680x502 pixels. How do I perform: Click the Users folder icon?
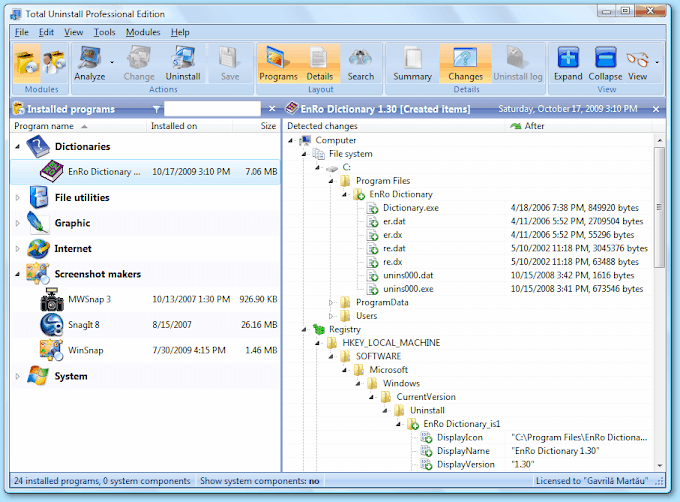345,316
